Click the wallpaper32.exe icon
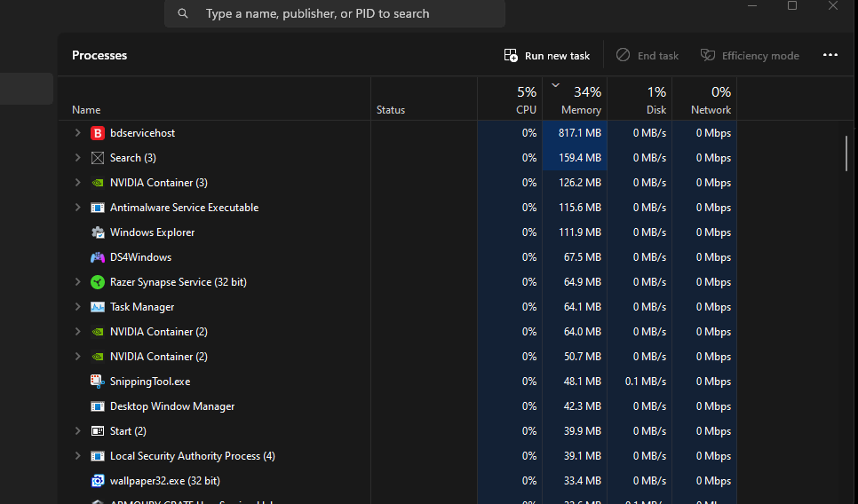 98,481
